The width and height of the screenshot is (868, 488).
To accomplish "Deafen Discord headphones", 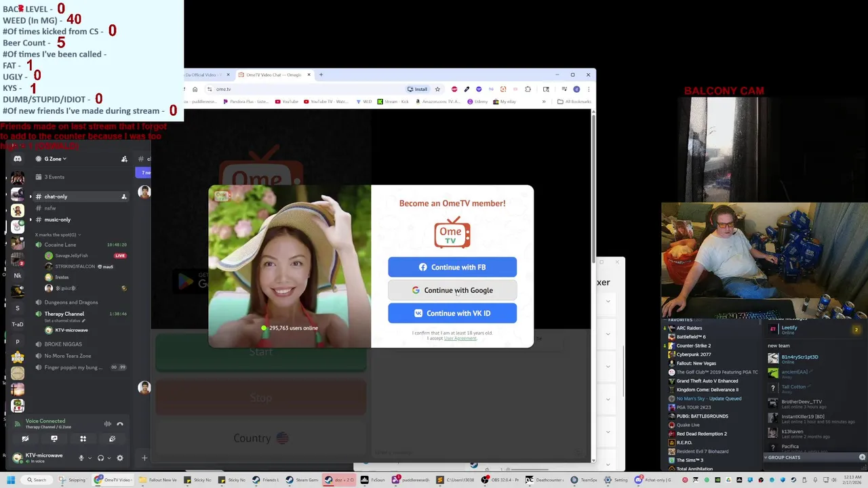I will (100, 458).
